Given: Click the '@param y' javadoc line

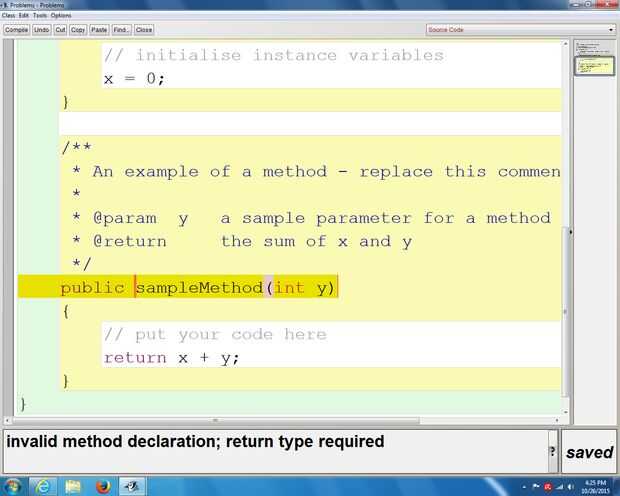Looking at the screenshot, I should (x=312, y=218).
